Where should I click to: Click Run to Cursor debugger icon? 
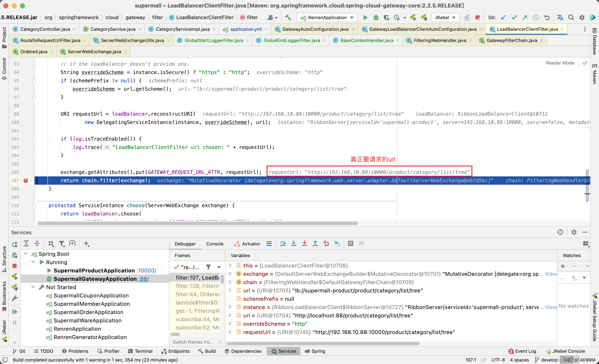(x=337, y=243)
